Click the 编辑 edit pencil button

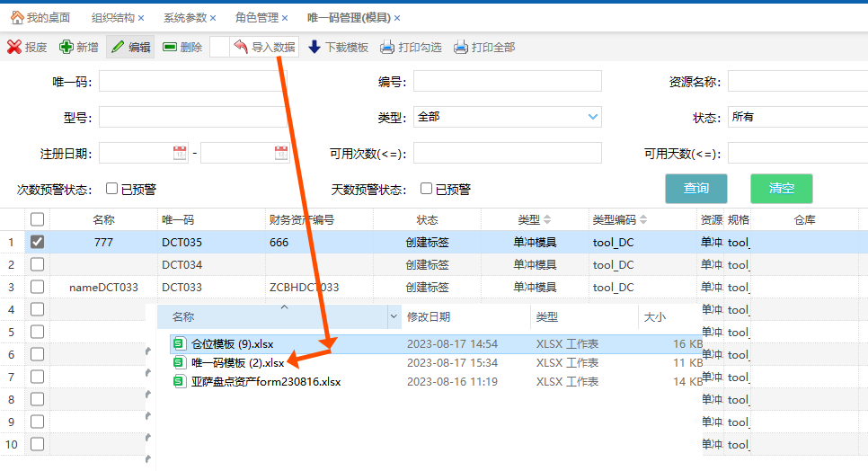[x=130, y=48]
